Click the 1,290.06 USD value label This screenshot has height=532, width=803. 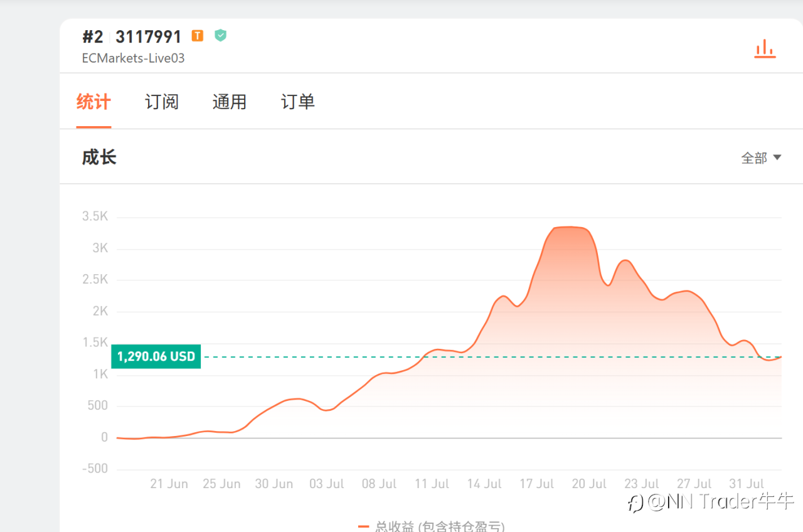point(156,357)
